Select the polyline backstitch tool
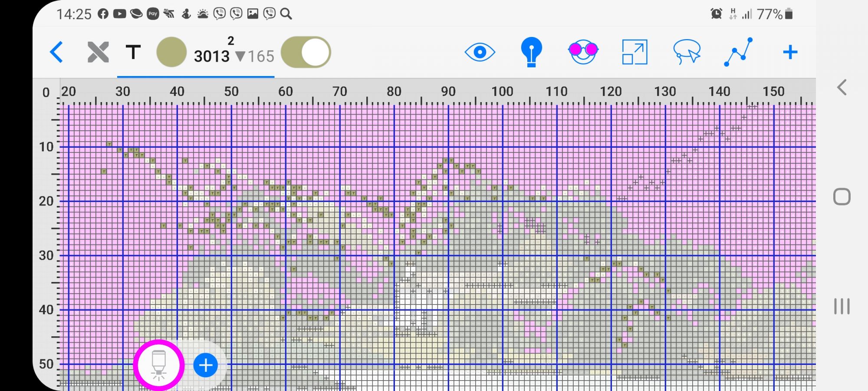This screenshot has width=868, height=391. [738, 52]
